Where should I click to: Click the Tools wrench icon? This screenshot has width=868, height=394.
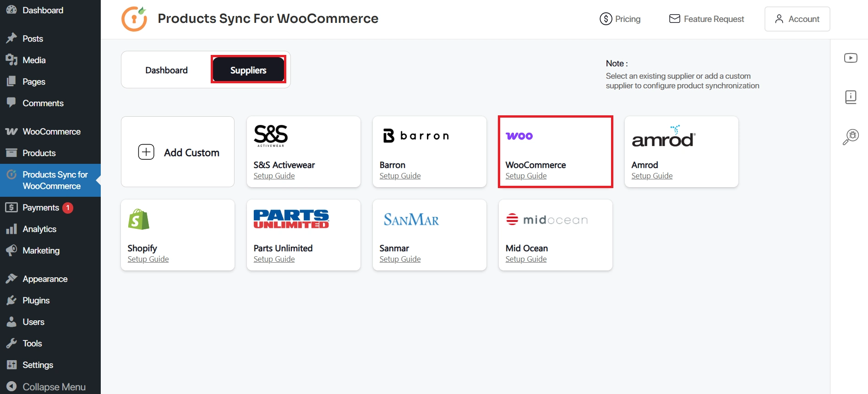coord(11,343)
